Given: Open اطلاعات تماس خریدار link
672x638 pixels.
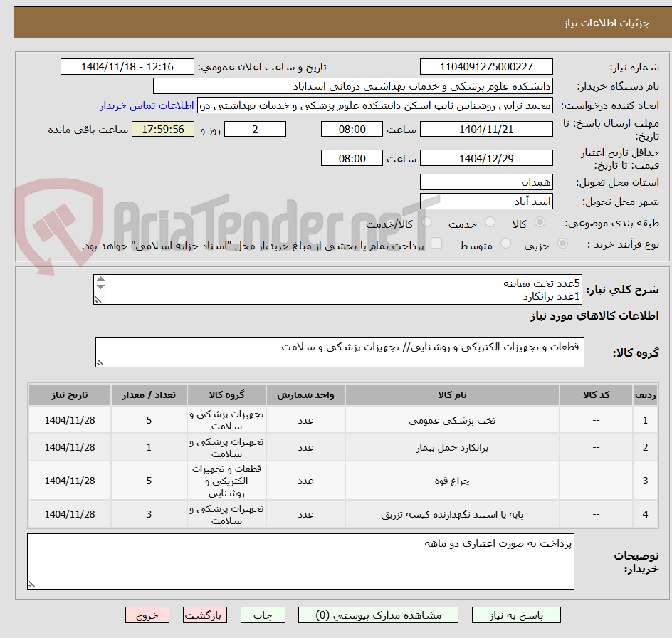Looking at the screenshot, I should [147, 105].
